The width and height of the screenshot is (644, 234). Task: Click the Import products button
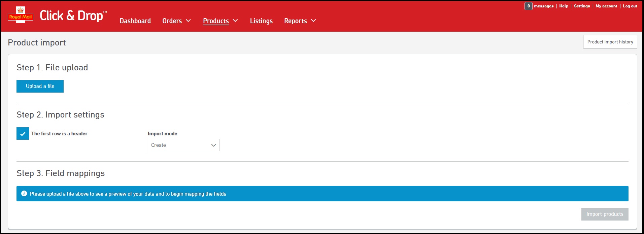(x=605, y=214)
